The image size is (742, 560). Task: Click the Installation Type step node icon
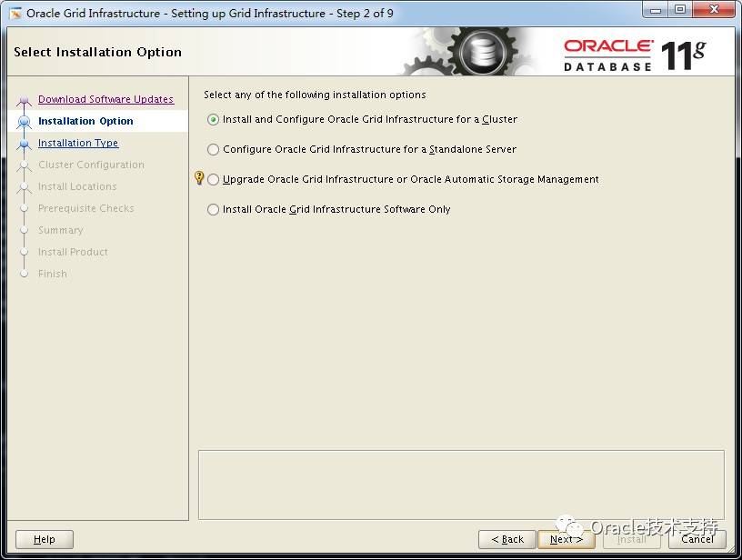coord(25,144)
